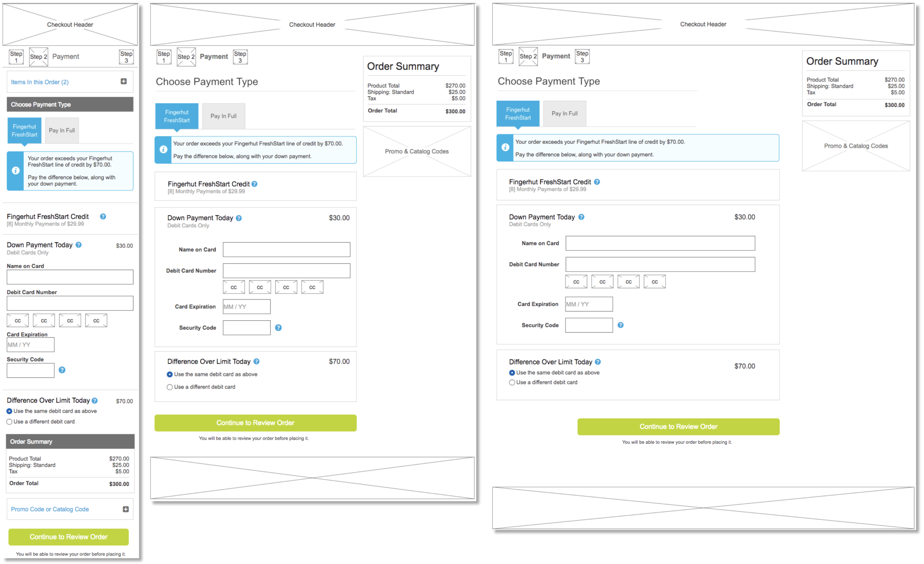Choose 'Use a different debit card' in rightmost mockup
This screenshot has width=924, height=564.
512,382
